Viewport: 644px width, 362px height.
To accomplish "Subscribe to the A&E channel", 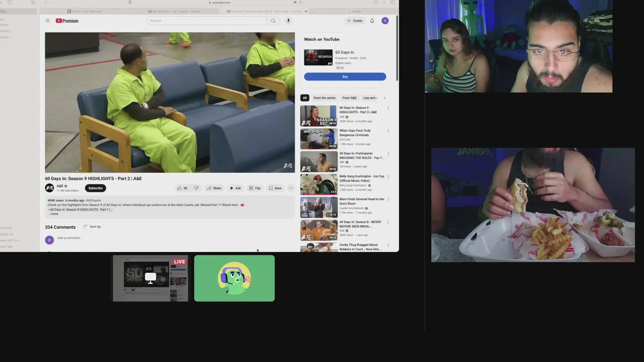I will (95, 188).
